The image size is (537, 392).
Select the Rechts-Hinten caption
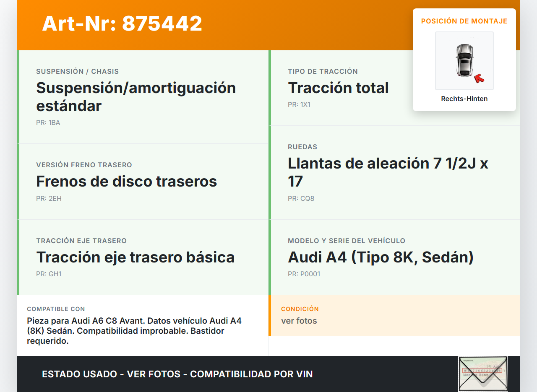(x=464, y=99)
